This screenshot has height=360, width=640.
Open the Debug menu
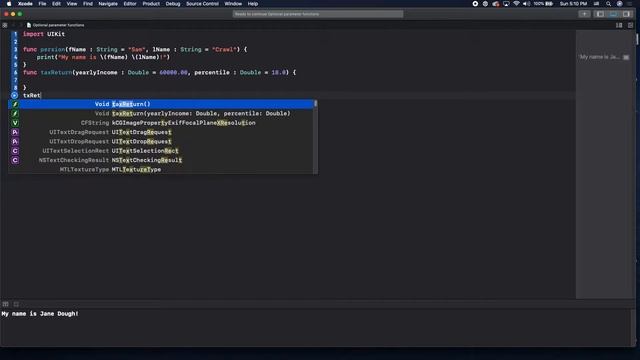[x=173, y=4]
